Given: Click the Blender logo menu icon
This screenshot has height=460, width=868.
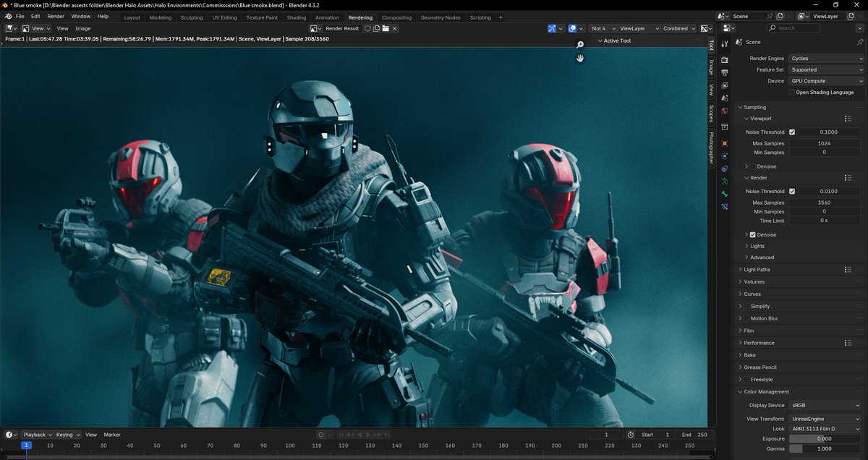Looking at the screenshot, I should (x=7, y=16).
